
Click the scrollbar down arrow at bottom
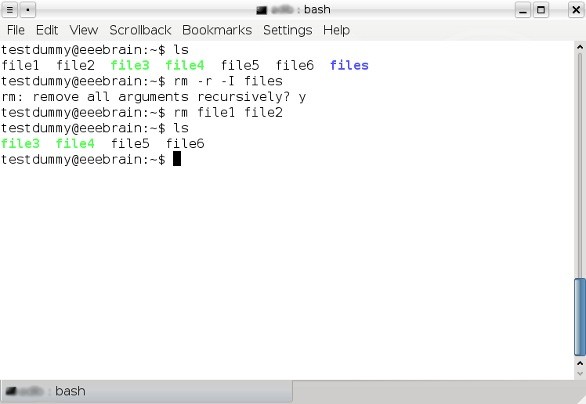(x=580, y=373)
